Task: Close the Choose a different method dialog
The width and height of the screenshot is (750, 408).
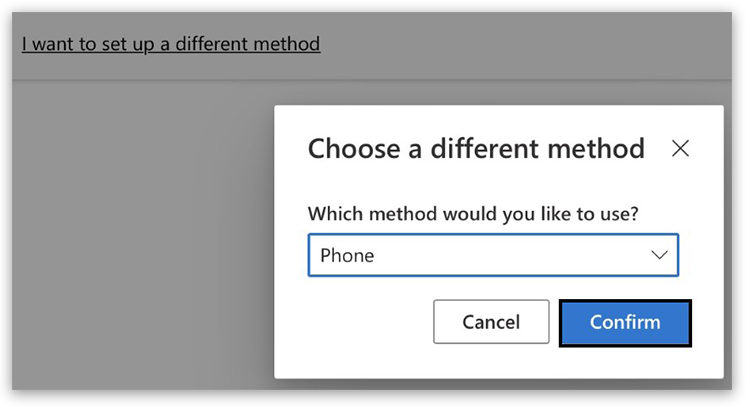Action: [x=680, y=149]
